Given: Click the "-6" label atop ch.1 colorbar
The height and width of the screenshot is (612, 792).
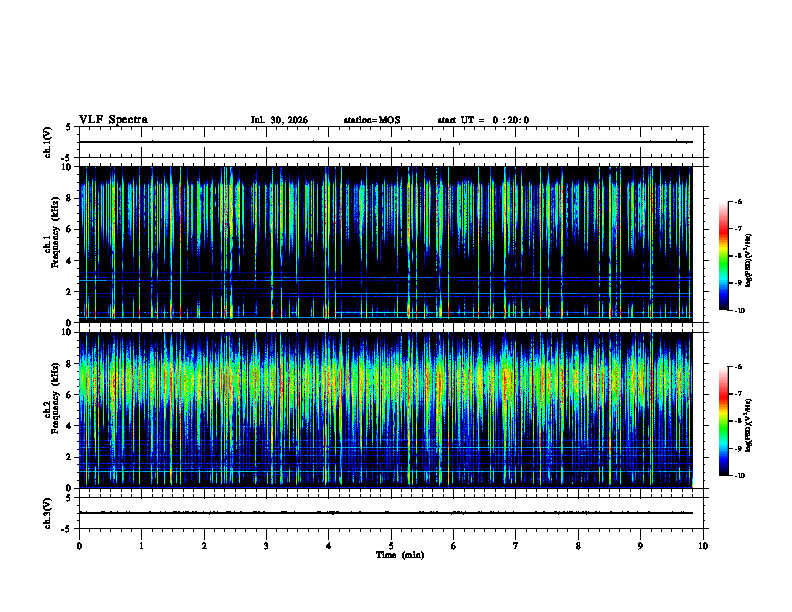Looking at the screenshot, I should 738,202.
